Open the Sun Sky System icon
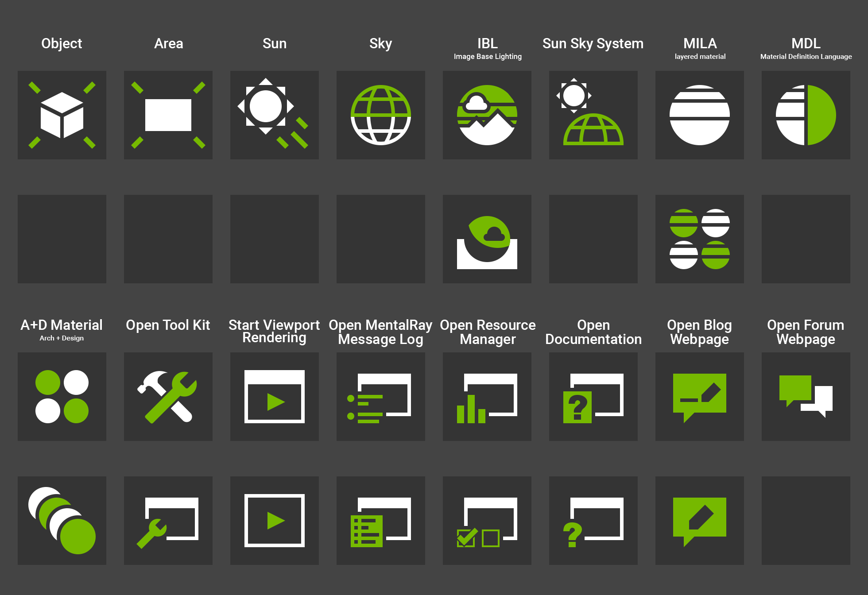This screenshot has width=868, height=595. pos(593,115)
